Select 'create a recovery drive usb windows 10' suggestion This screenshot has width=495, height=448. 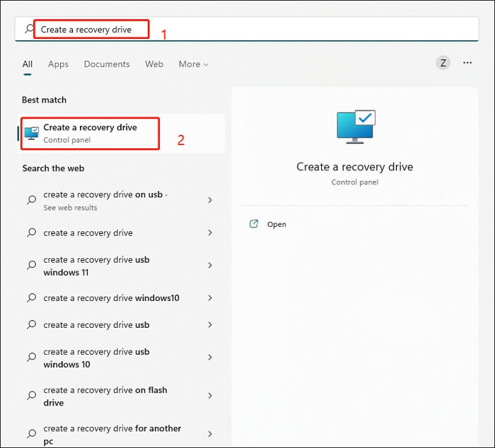tap(122, 358)
